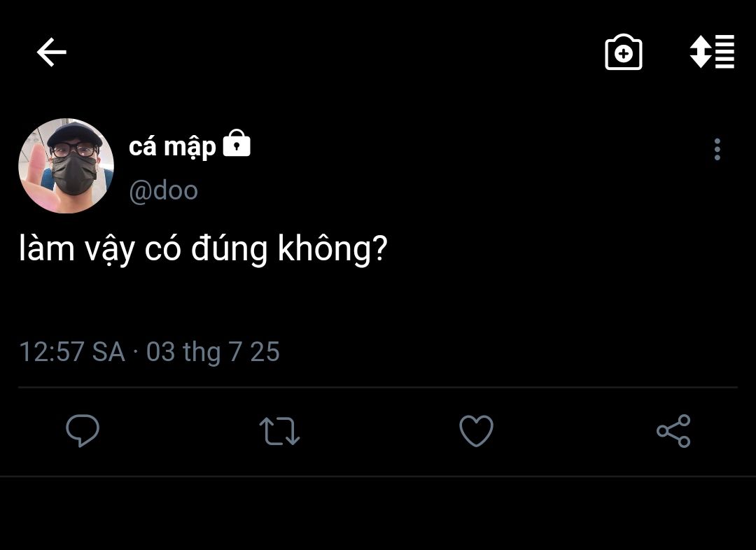Click the word 'đúng' in the tweet

tap(229, 250)
